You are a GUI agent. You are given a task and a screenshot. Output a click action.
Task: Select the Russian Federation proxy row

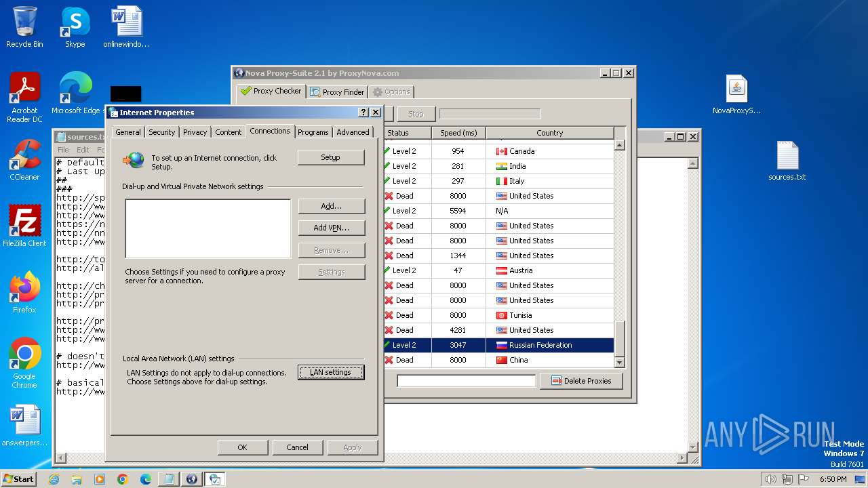point(498,345)
